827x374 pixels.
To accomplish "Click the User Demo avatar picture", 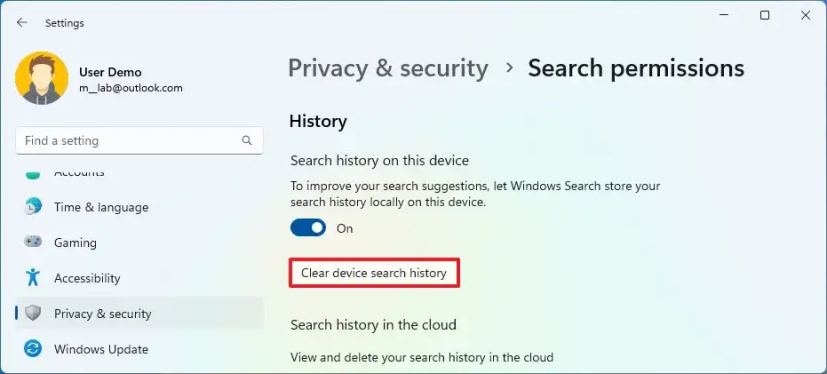I will pyautogui.click(x=42, y=78).
